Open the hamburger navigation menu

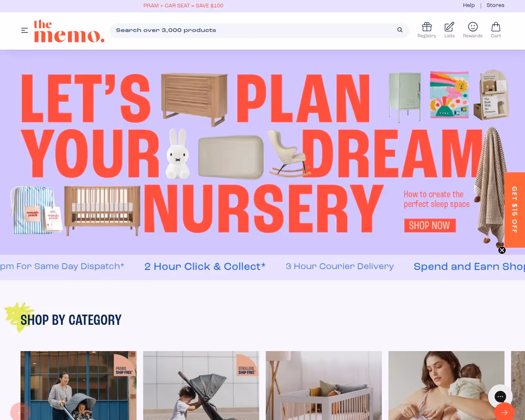tap(25, 30)
